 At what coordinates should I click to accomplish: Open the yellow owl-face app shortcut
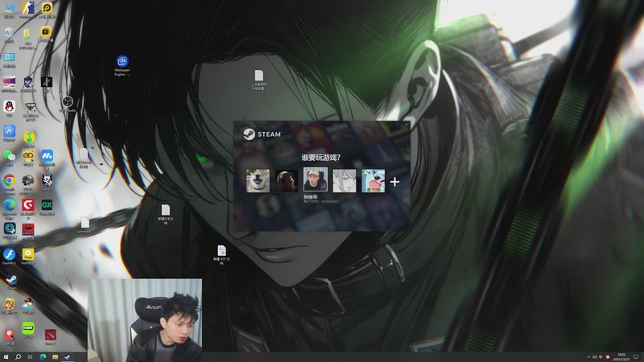[28, 158]
